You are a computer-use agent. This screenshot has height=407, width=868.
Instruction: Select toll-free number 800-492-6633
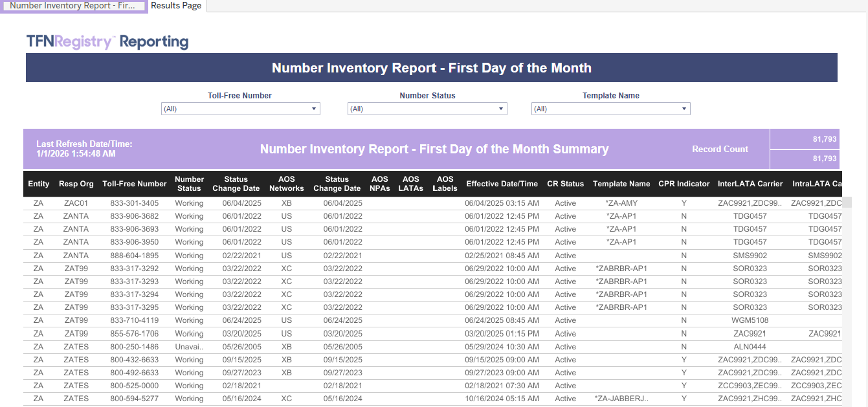tap(135, 373)
